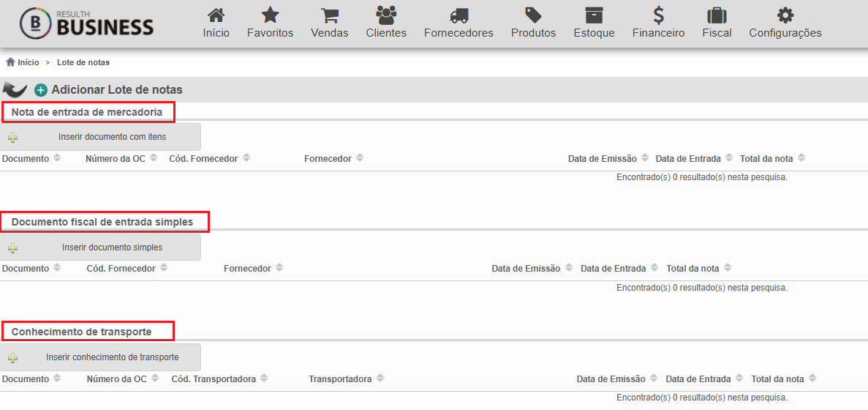868x410 pixels.
Task: Sort mercadoria table by Data de Emissão
Action: click(608, 158)
